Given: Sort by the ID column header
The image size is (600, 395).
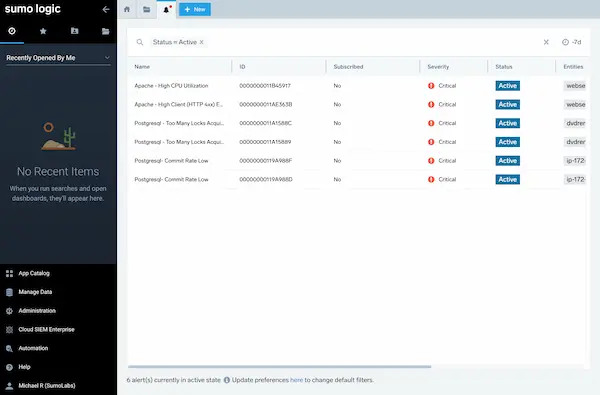Looking at the screenshot, I should point(242,67).
